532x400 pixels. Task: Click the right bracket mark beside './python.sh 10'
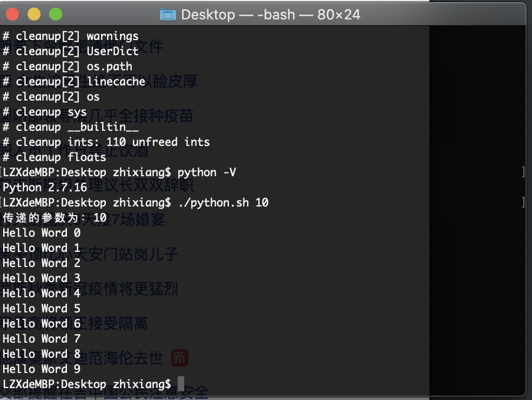click(x=523, y=203)
